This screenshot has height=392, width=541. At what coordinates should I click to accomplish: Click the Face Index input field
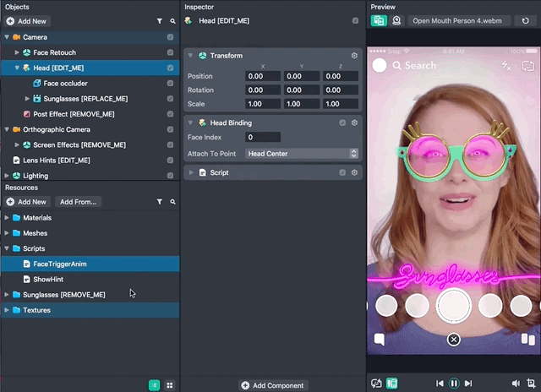pyautogui.click(x=263, y=138)
